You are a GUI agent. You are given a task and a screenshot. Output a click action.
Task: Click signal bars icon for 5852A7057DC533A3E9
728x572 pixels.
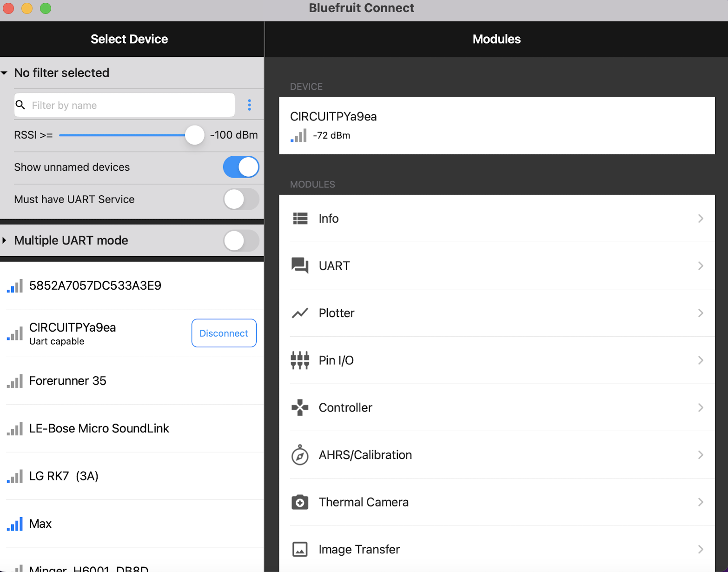[x=15, y=286]
